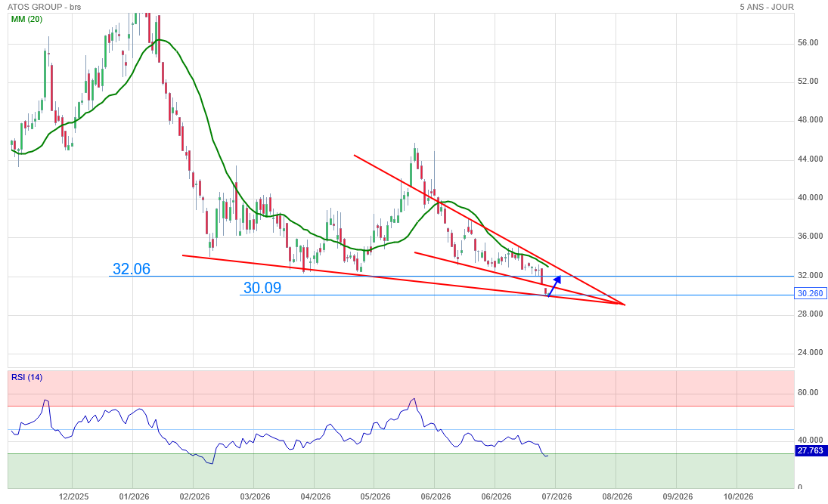828x504 pixels.
Task: Click the 24.000 price axis label
Action: point(810,353)
